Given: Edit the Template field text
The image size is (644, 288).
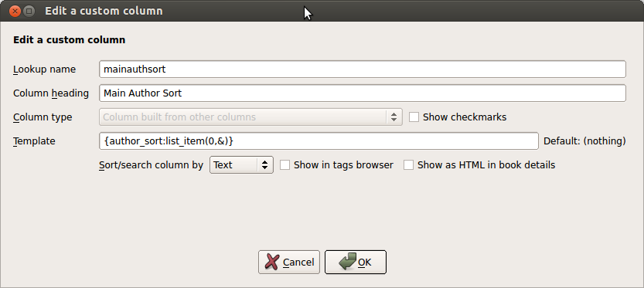Looking at the screenshot, I should 319,141.
